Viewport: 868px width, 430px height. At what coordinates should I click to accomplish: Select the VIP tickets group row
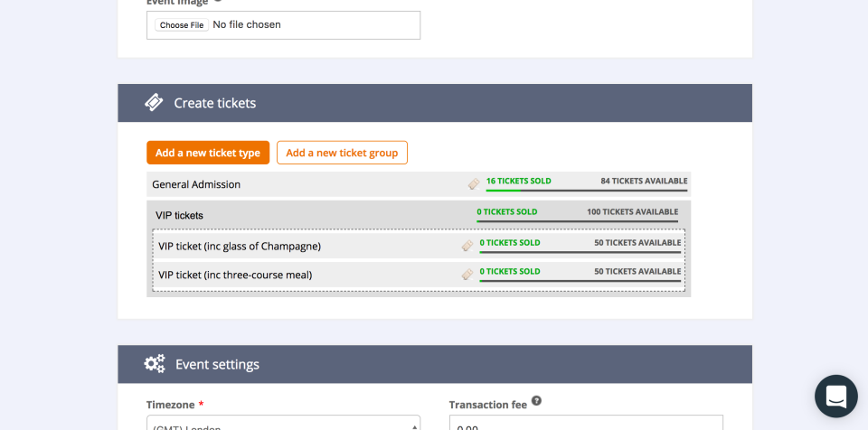point(419,215)
